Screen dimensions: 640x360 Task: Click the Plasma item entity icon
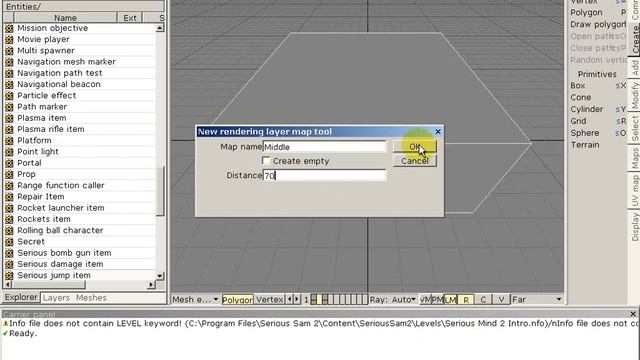click(9, 118)
